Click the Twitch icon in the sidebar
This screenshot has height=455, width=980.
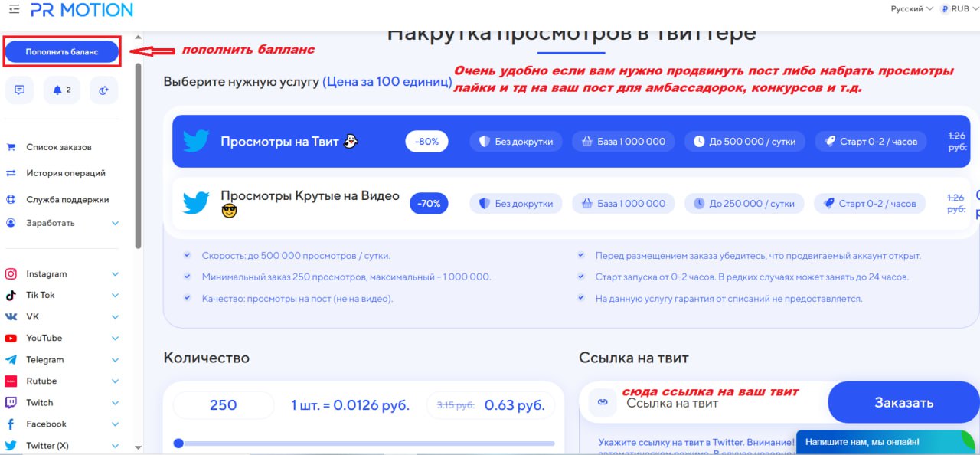coord(11,402)
